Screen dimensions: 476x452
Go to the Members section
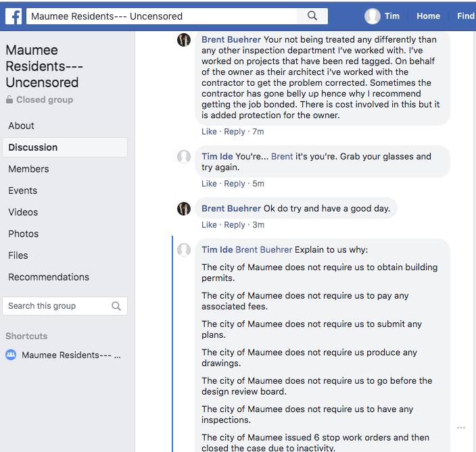[x=28, y=169]
